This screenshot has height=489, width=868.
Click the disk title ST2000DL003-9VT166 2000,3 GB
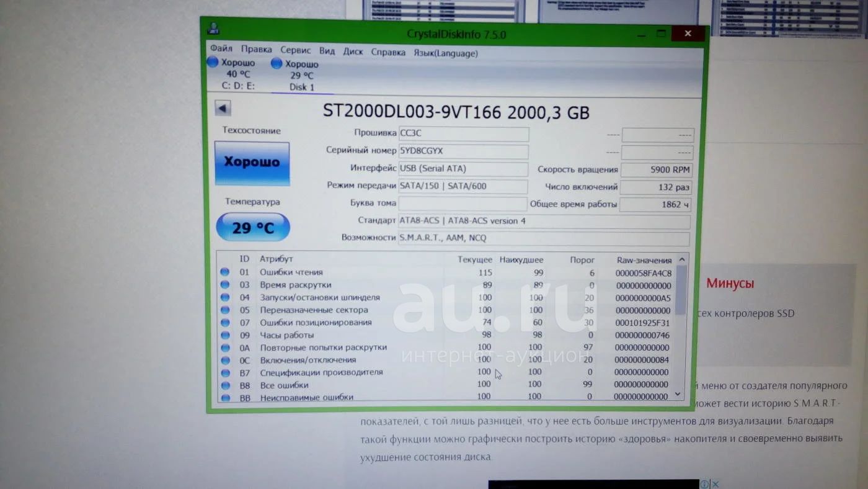pos(456,112)
